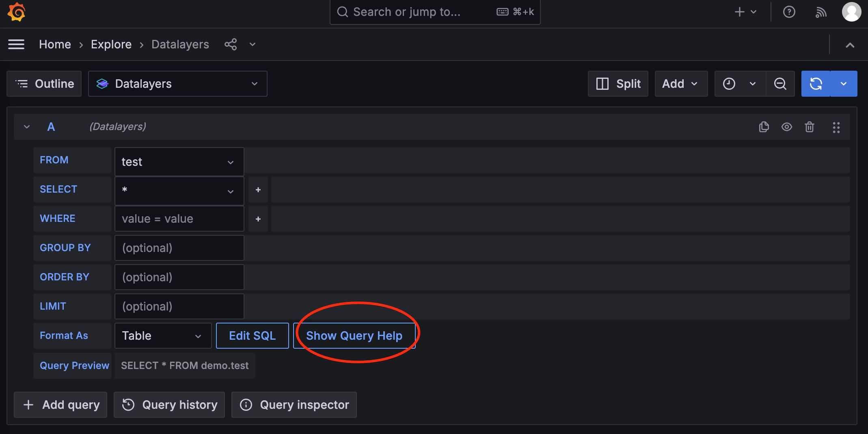This screenshot has width=868, height=434.
Task: Click Explore in the breadcrumb
Action: [x=111, y=44]
